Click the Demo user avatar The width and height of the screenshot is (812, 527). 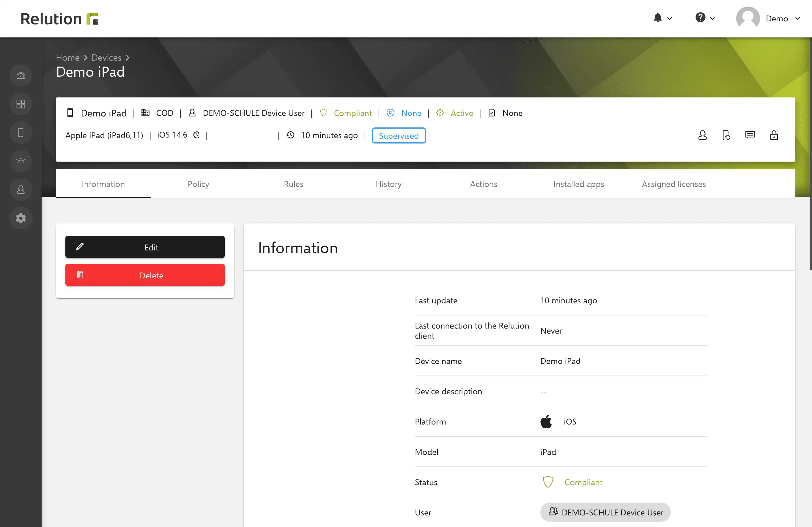tap(748, 18)
